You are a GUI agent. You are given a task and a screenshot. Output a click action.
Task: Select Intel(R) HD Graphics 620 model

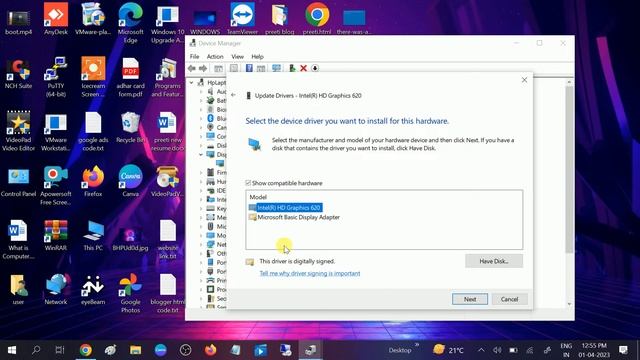point(289,208)
